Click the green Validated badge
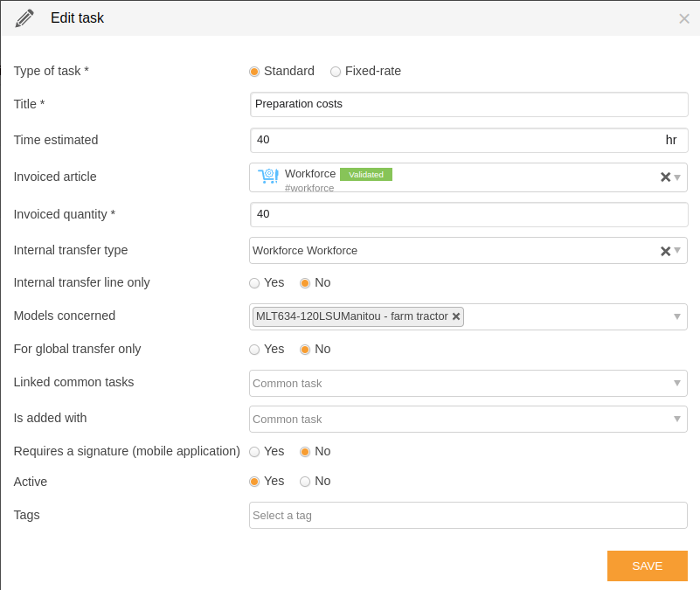 [x=366, y=175]
